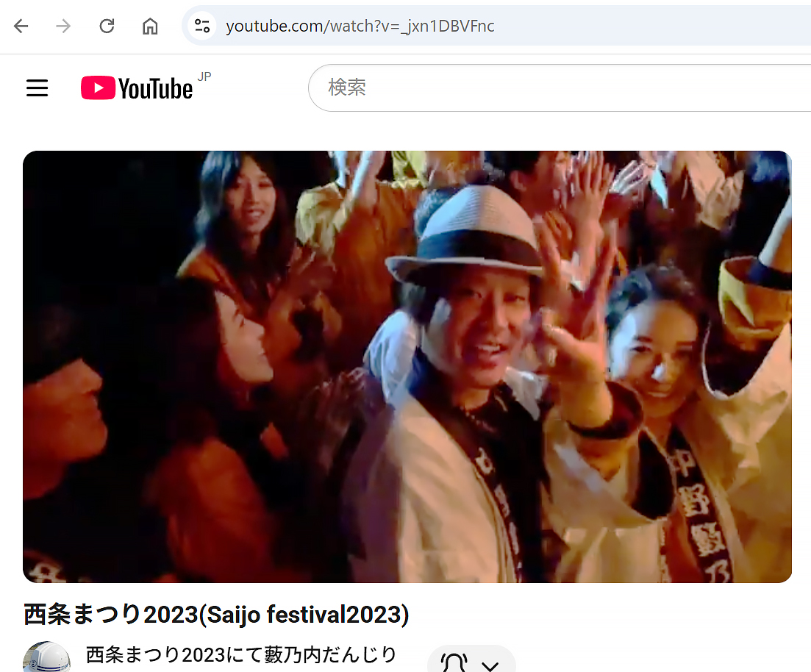Open the 西条まつり2023にて藪乃内だんじり channel
811x672 pixels.
pos(241,654)
